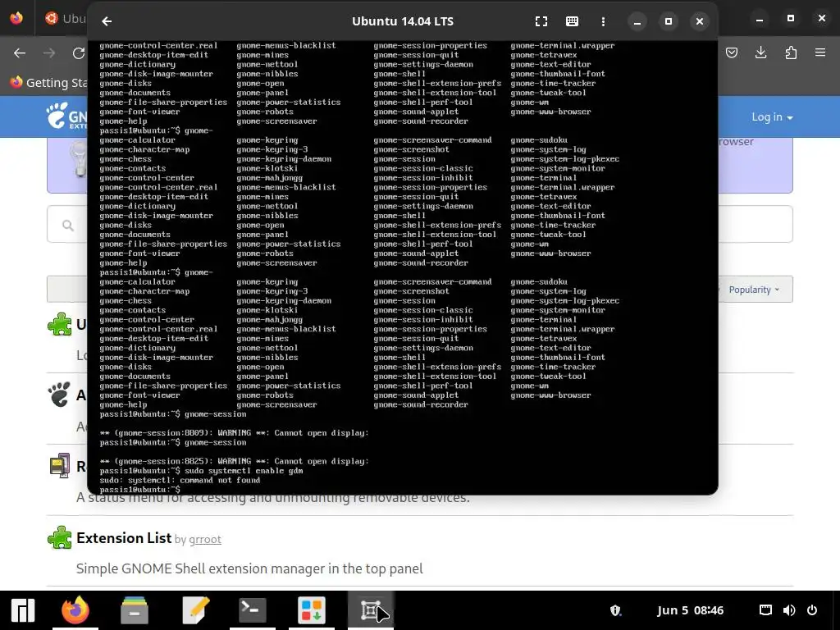Screen dimensions: 840x630
Task: Open the keyboard shortcuts icon in the VM header
Action: click(x=572, y=21)
